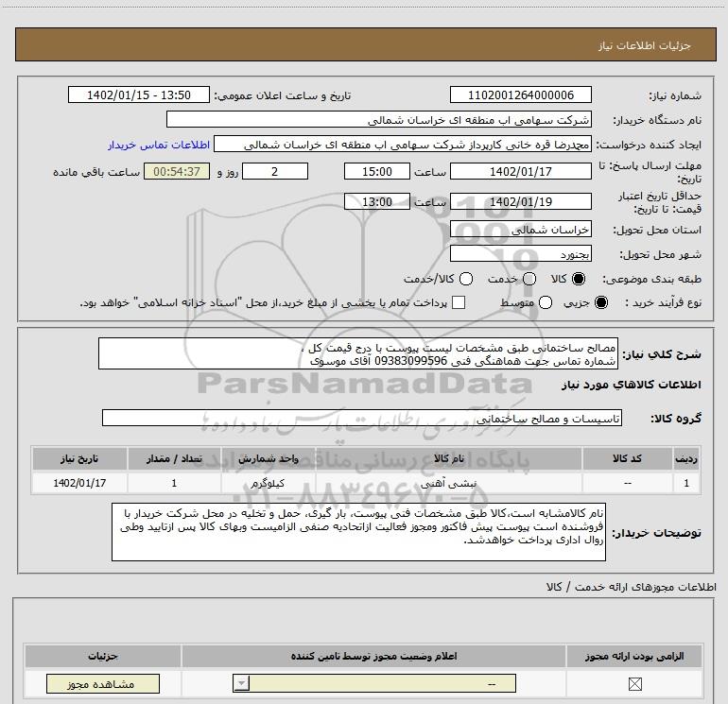Image resolution: width=728 pixels, height=704 pixels.
Task: Open اطلاعات تماس خریدار link
Action: pos(159,145)
